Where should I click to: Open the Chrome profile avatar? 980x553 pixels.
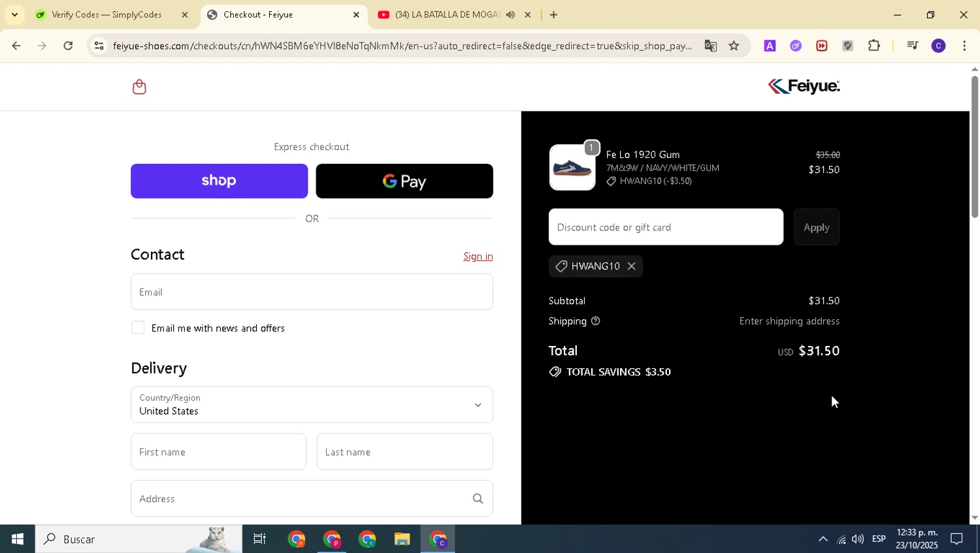point(939,46)
